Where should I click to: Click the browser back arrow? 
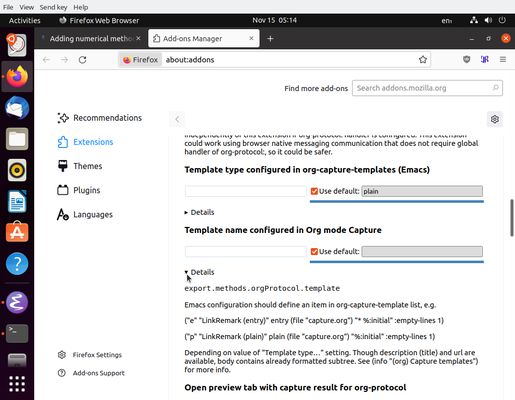46,60
